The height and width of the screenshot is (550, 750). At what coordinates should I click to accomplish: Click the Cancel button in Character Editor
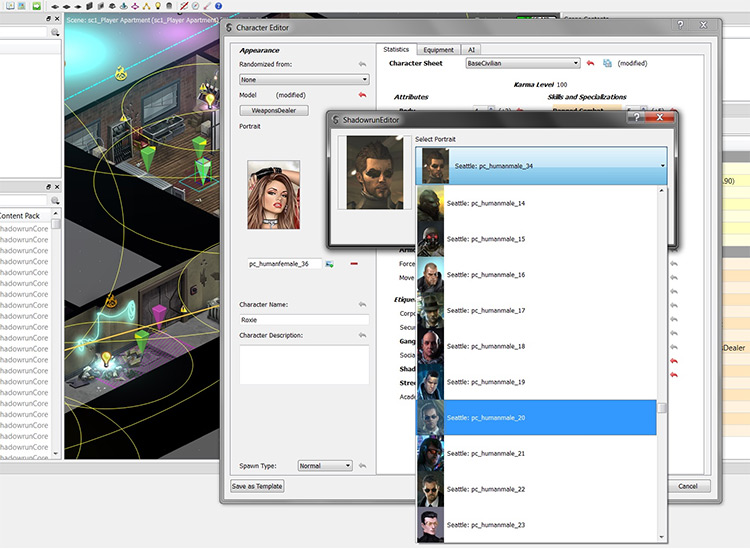pos(688,486)
